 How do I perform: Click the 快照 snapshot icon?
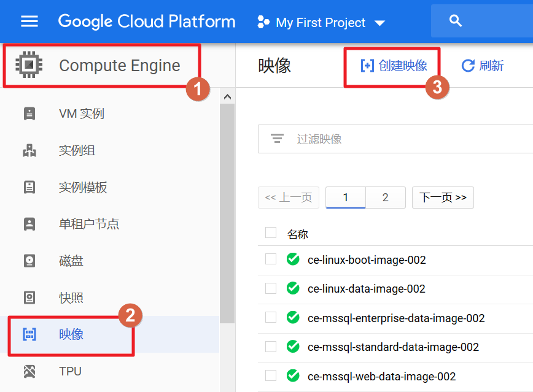click(29, 298)
